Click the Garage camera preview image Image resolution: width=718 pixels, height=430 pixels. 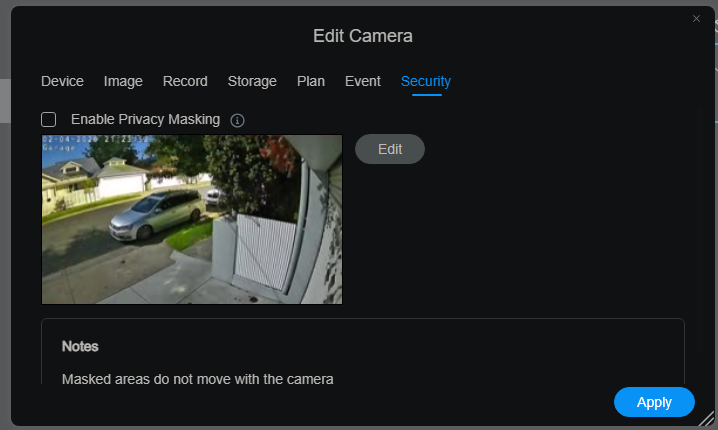point(192,219)
